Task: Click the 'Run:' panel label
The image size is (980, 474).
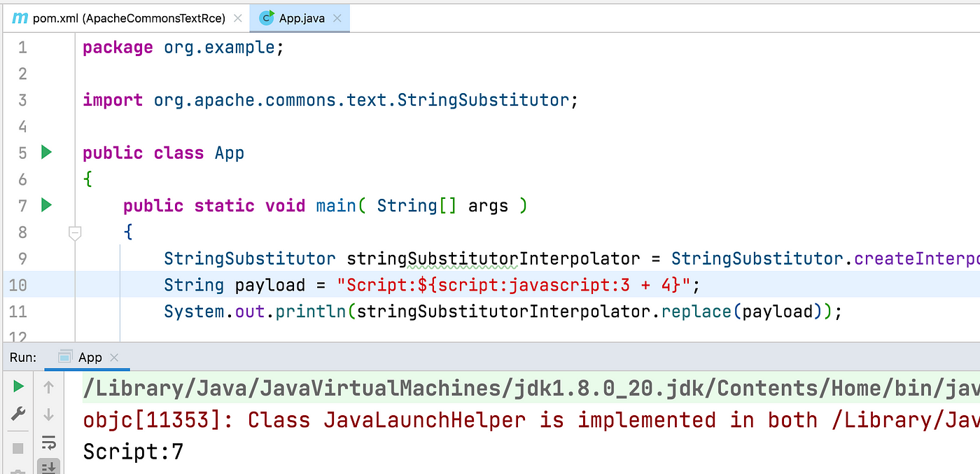Action: pyautogui.click(x=23, y=358)
